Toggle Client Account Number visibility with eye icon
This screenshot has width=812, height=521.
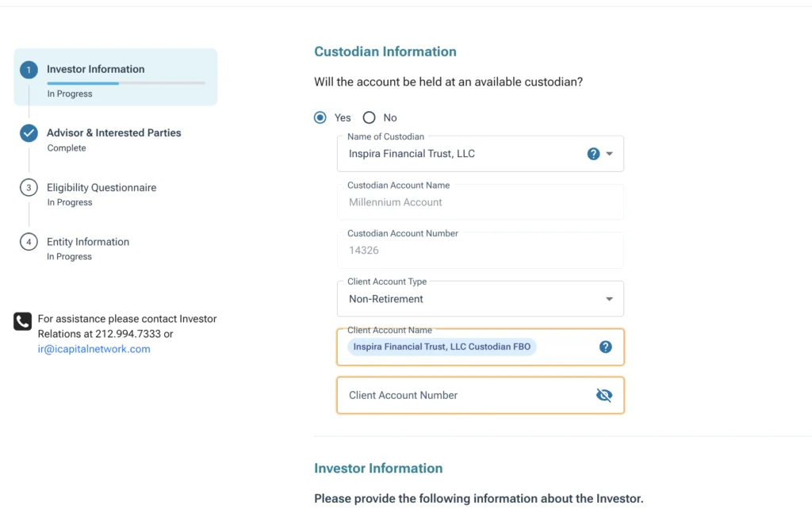point(604,395)
